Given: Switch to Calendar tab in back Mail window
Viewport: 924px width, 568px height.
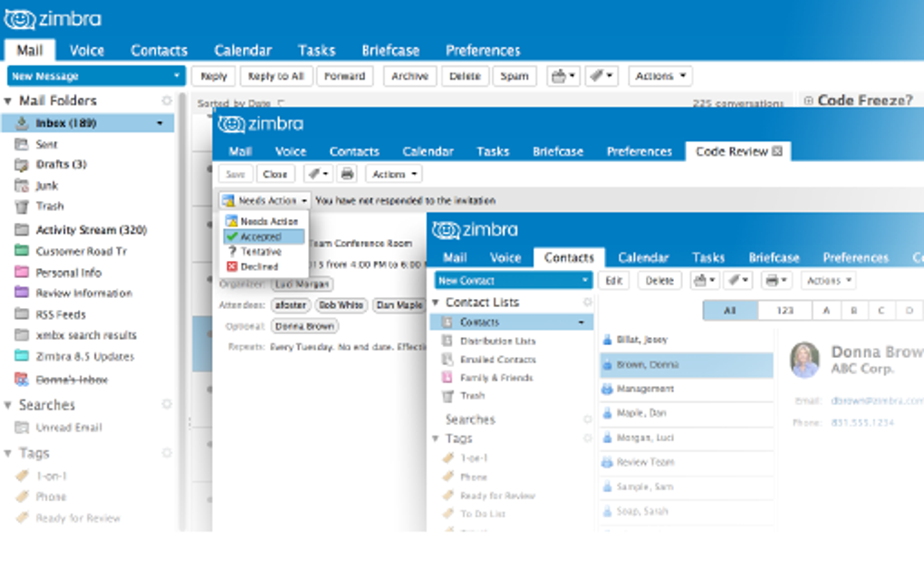Looking at the screenshot, I should [x=243, y=51].
